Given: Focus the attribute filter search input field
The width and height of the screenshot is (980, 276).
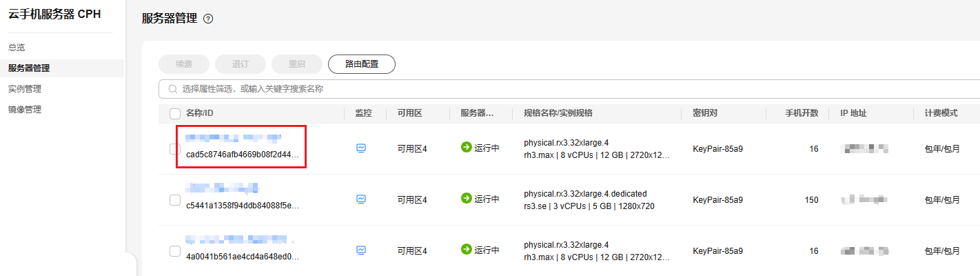Looking at the screenshot, I should [569, 89].
